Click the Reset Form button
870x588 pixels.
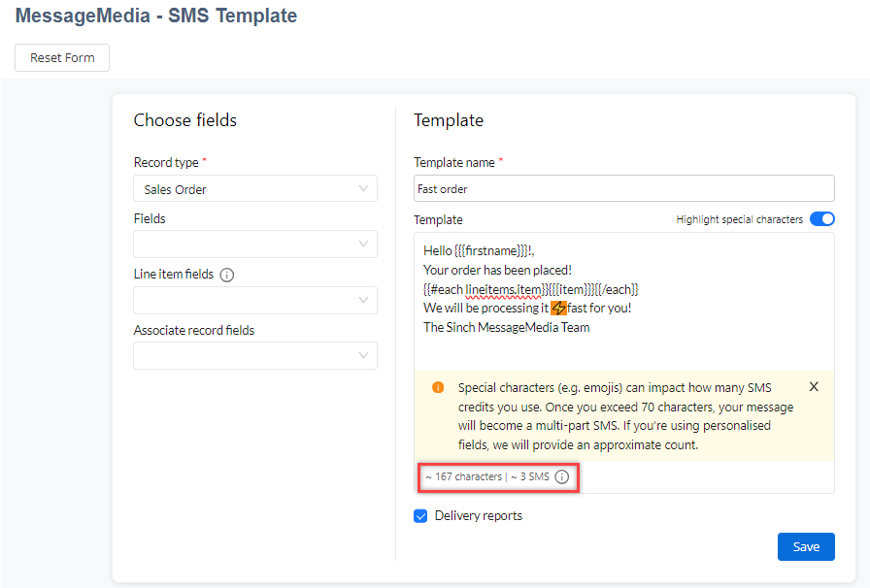click(62, 57)
